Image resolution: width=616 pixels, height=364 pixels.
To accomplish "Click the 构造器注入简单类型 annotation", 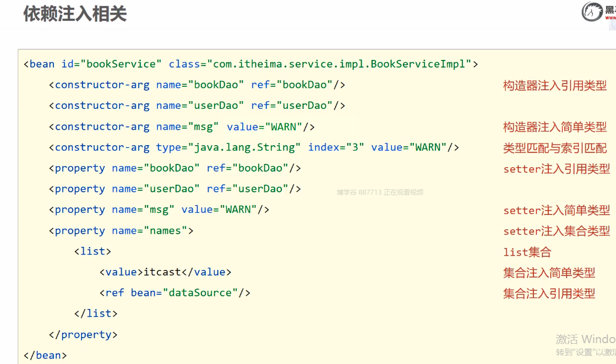I will (554, 127).
